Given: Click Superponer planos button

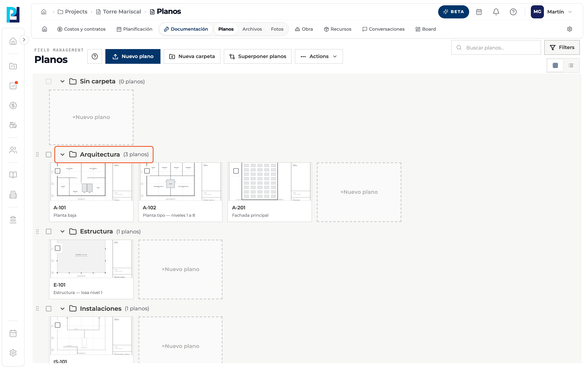Looking at the screenshot, I should click(x=257, y=56).
